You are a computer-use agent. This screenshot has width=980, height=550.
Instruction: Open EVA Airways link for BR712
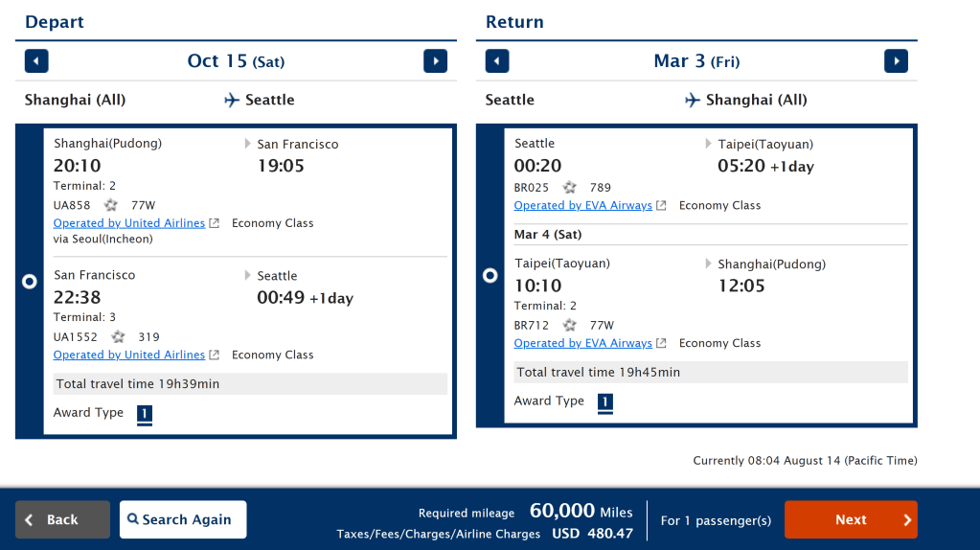[582, 343]
